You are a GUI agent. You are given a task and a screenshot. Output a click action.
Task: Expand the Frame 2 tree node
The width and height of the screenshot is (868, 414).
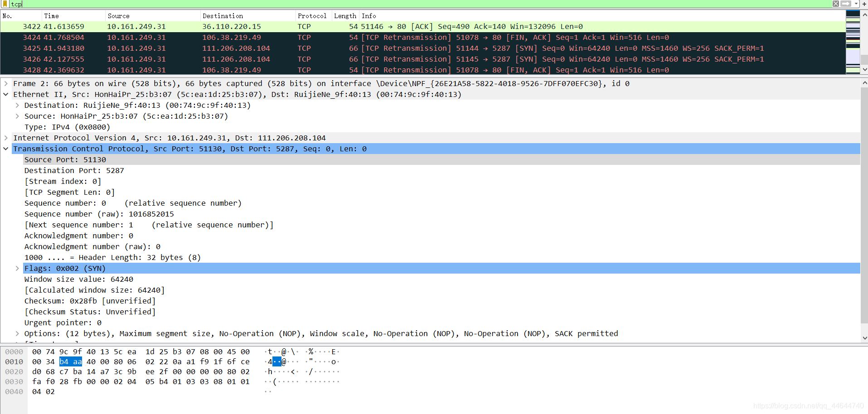click(x=6, y=83)
